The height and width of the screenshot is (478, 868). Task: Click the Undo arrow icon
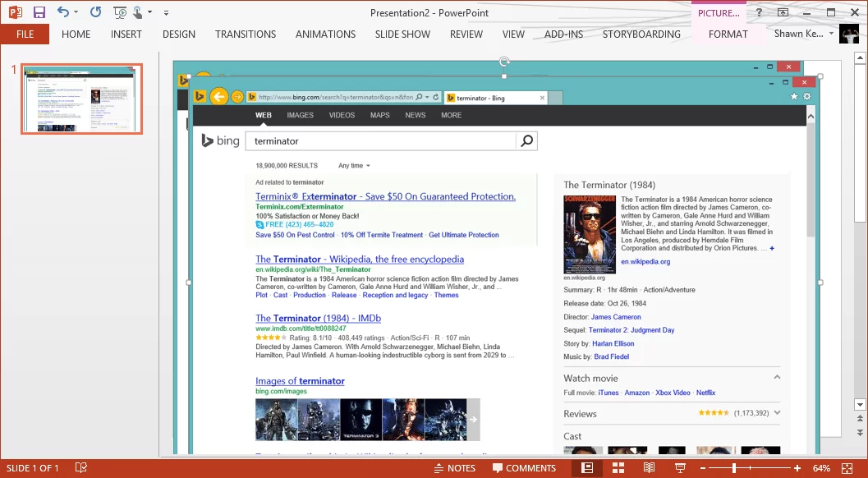pyautogui.click(x=63, y=12)
